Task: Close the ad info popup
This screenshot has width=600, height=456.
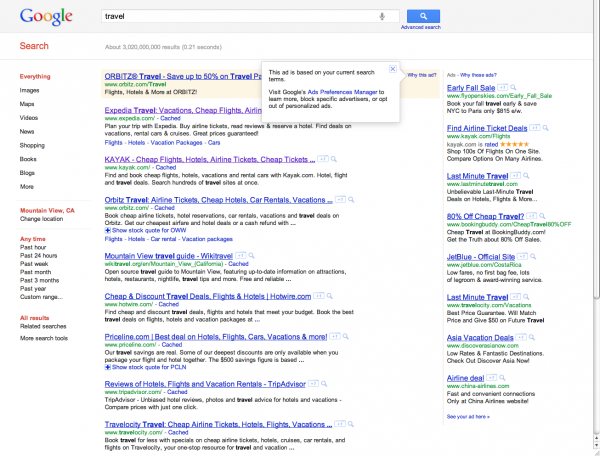Action: 392,69
